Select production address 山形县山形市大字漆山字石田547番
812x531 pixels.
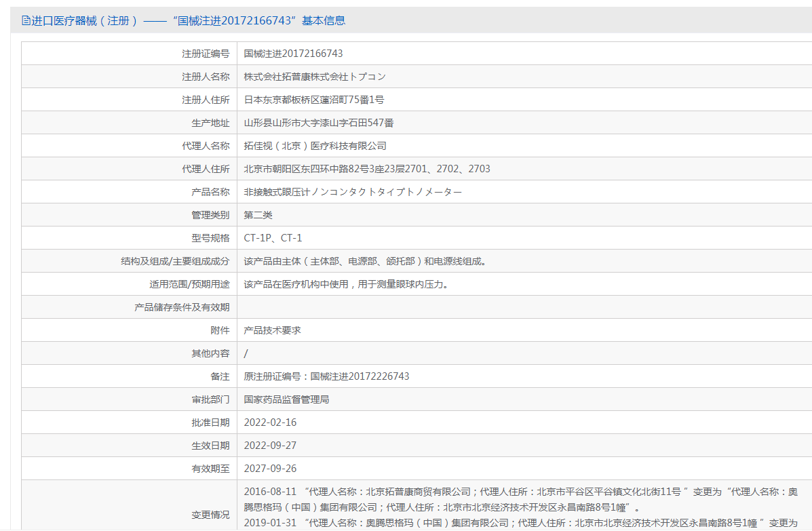pyautogui.click(x=319, y=123)
